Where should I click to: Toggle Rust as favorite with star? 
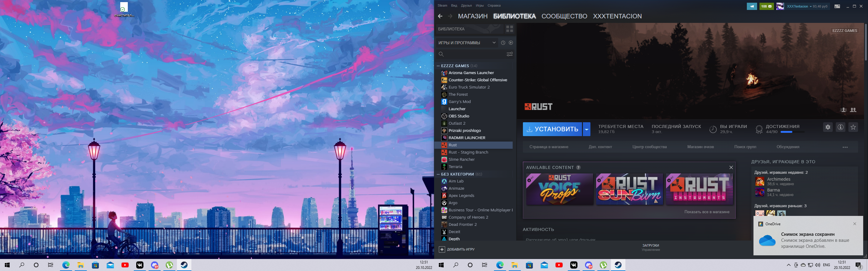tap(853, 127)
